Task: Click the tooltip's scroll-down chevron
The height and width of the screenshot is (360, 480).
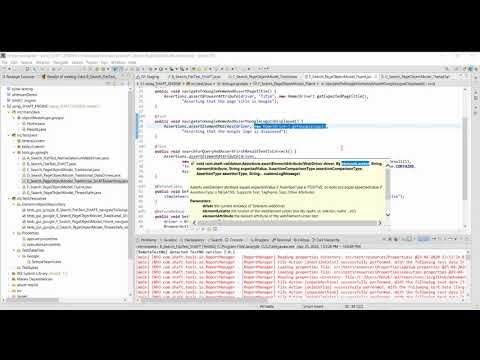Action: coord(388,214)
